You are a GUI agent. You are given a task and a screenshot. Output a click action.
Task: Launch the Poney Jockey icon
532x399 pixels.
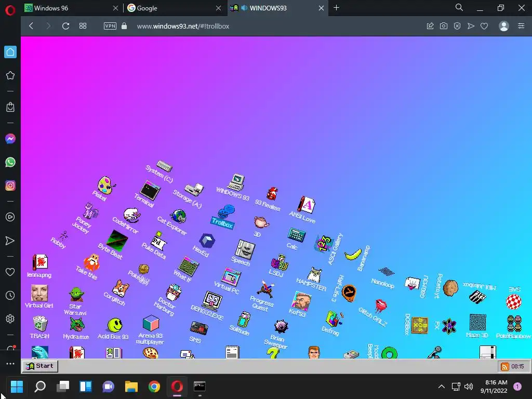point(91,211)
